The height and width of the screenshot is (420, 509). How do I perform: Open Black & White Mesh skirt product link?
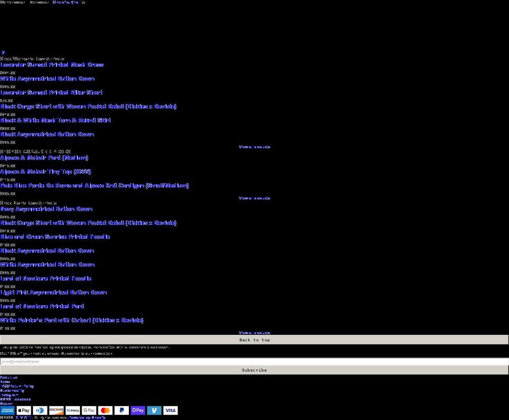[x=56, y=120]
